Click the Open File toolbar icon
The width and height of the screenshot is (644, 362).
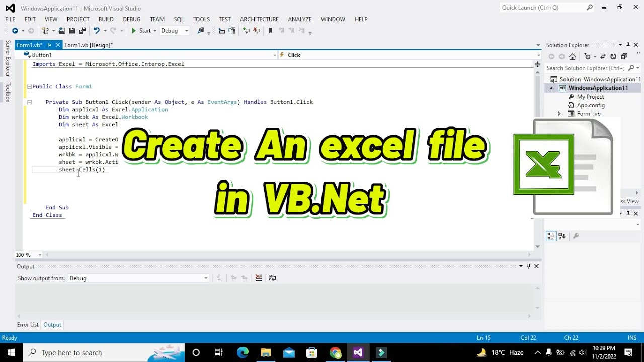click(x=62, y=31)
